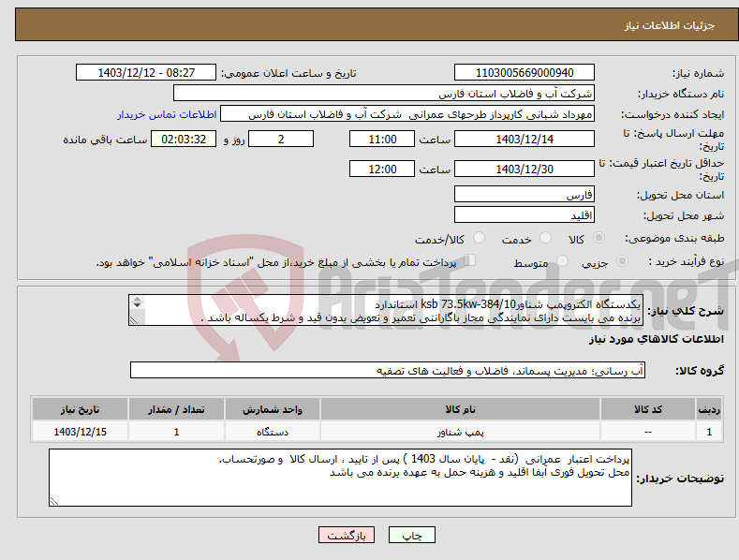This screenshot has width=739, height=560.
Task: Click the announcement date field 1403/12/12 - 08:27
Action: tap(146, 73)
